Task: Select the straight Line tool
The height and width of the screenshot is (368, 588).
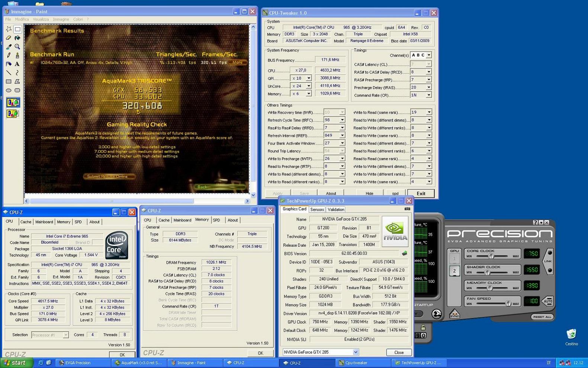Action: [9, 73]
